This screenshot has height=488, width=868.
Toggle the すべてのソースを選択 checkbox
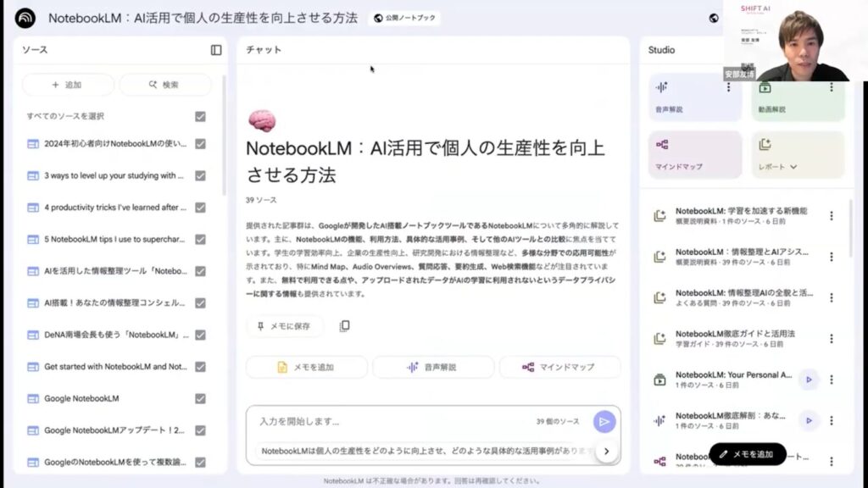(x=200, y=116)
